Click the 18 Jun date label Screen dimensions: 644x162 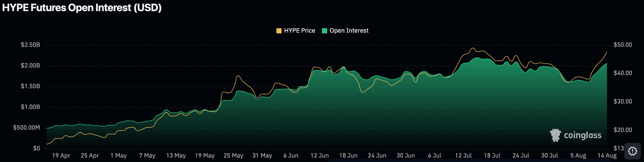(x=348, y=156)
